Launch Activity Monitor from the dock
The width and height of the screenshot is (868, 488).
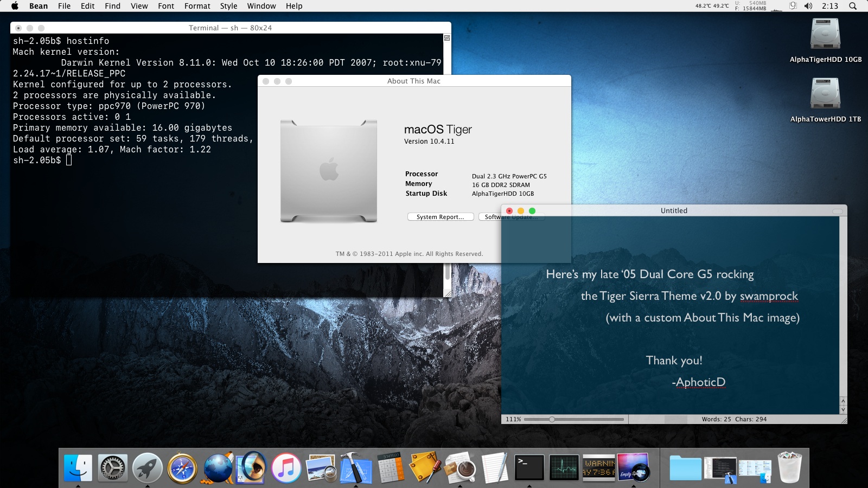pos(564,467)
